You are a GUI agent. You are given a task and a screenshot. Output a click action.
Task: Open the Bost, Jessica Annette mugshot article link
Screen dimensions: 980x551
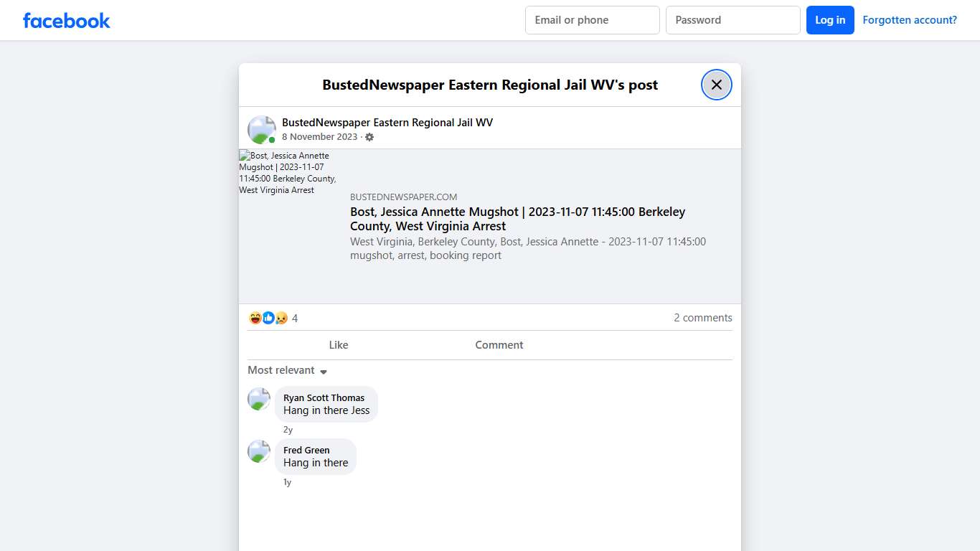(x=517, y=219)
